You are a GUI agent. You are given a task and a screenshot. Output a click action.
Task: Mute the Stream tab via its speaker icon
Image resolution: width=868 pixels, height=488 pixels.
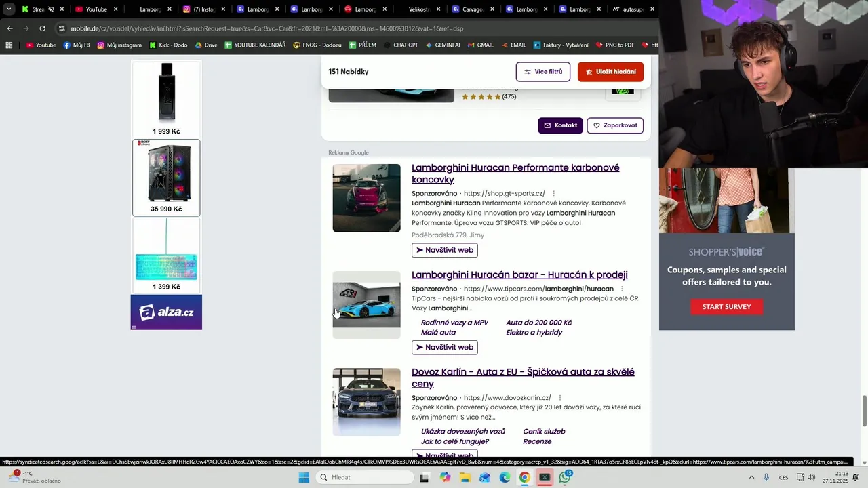(x=51, y=9)
